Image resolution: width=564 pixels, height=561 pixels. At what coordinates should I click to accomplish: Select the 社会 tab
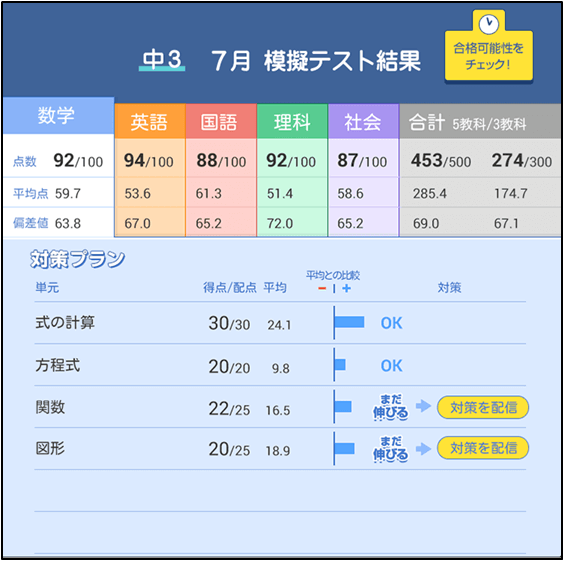coord(363,122)
